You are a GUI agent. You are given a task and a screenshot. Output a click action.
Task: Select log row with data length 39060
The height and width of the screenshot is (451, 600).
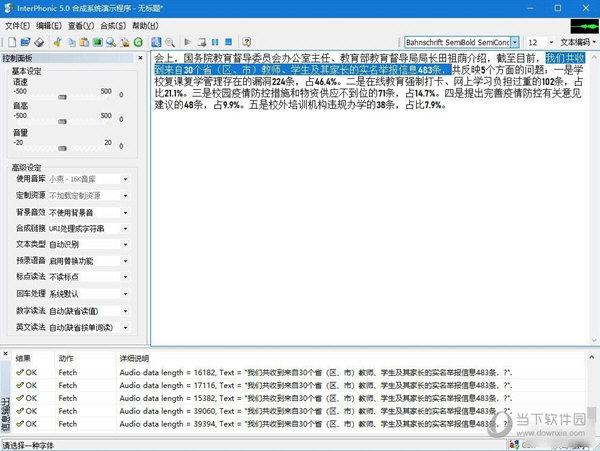click(x=298, y=411)
